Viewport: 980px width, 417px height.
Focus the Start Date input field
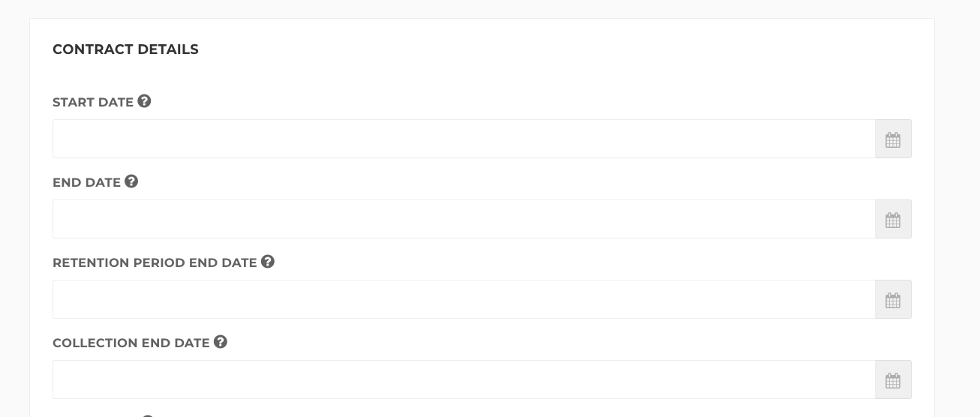coord(464,139)
